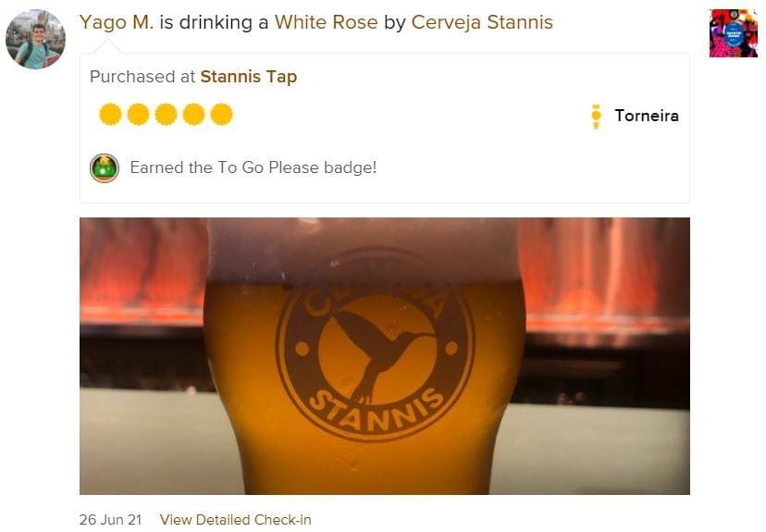
Task: Click the first rating star cap
Action: tap(110, 115)
